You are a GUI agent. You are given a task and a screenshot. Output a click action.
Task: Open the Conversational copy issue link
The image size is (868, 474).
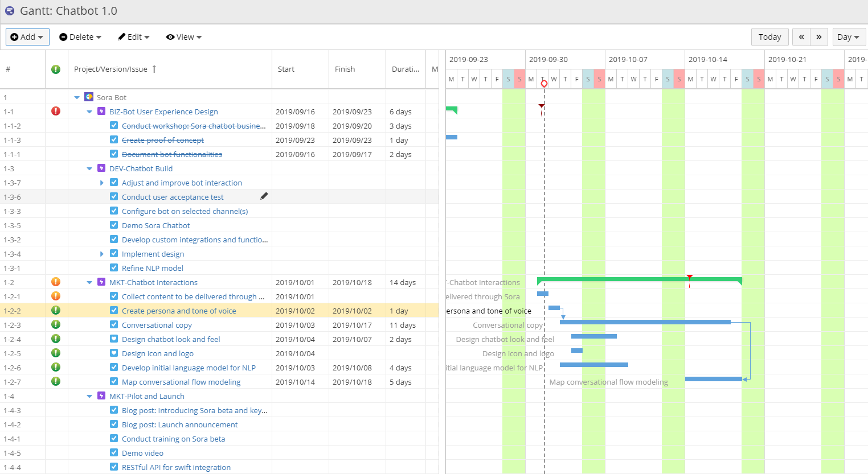[x=157, y=324]
